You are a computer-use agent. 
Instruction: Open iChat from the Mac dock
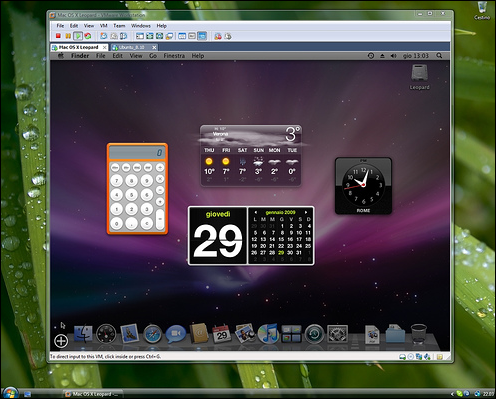click(x=176, y=334)
